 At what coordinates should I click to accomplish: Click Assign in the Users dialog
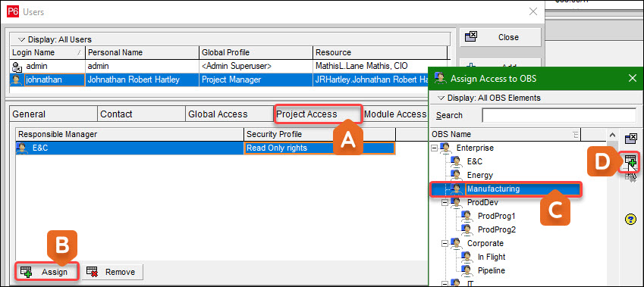46,272
